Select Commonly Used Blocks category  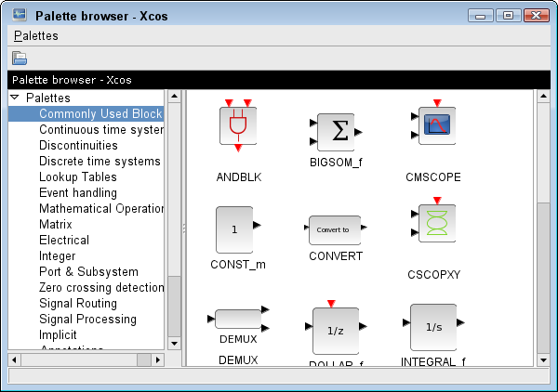tap(100, 114)
